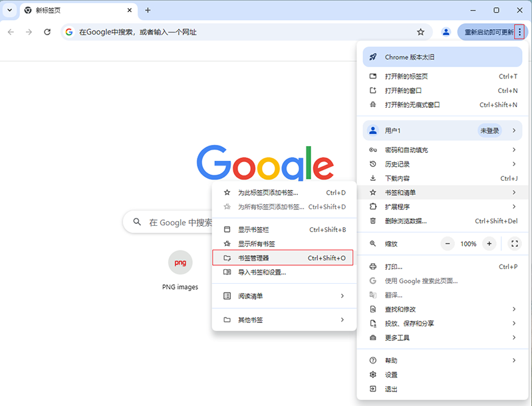Expand 帮助 submenu arrow
The height and width of the screenshot is (406, 532).
coord(514,360)
